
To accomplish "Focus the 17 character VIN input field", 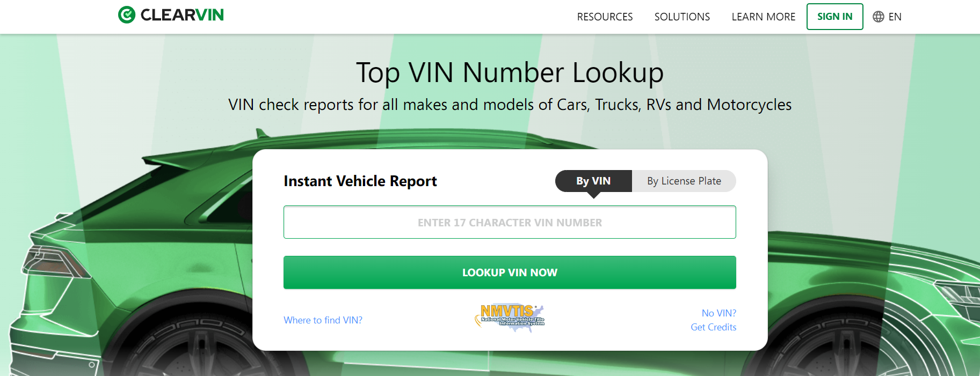I will [510, 222].
